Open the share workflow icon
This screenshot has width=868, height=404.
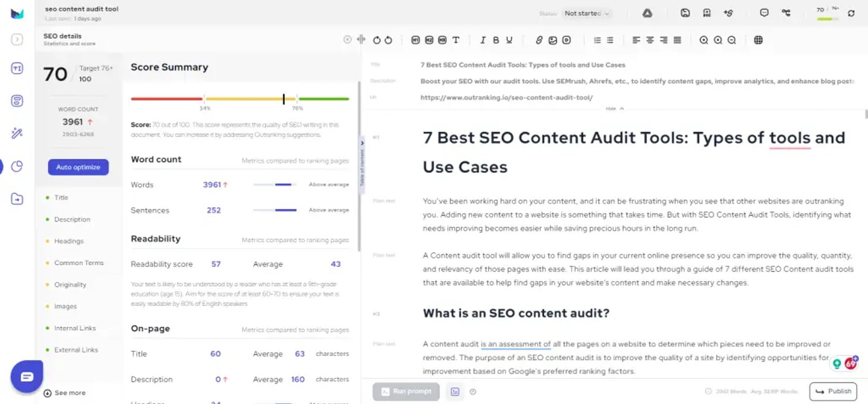786,13
